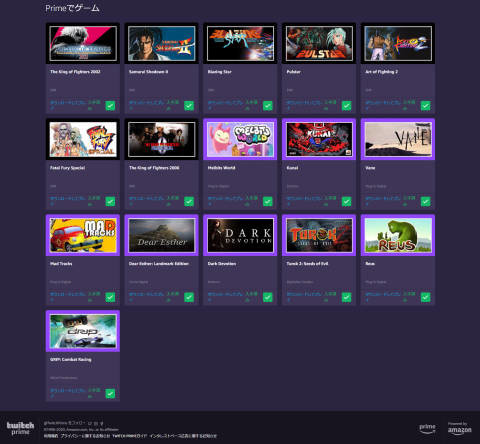Select the Mad Tracks cover image
This screenshot has height=444, width=480.
point(83,235)
